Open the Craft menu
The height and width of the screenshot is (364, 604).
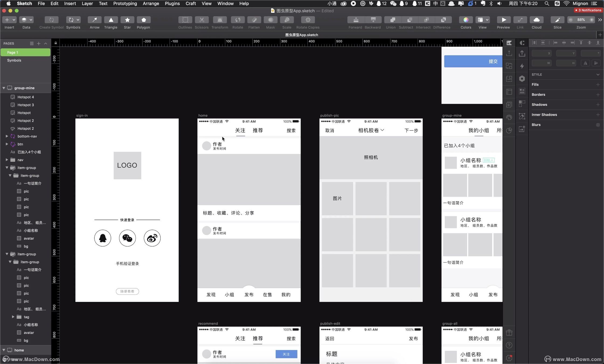click(x=191, y=3)
